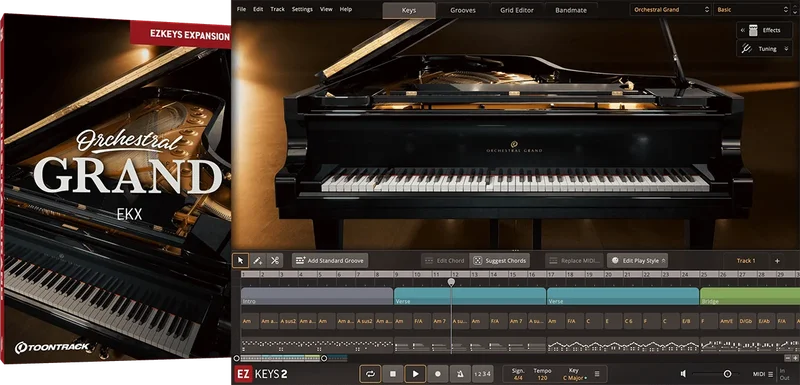This screenshot has height=385, width=800.
Task: Click the D/Gb chord block
Action: [747, 321]
